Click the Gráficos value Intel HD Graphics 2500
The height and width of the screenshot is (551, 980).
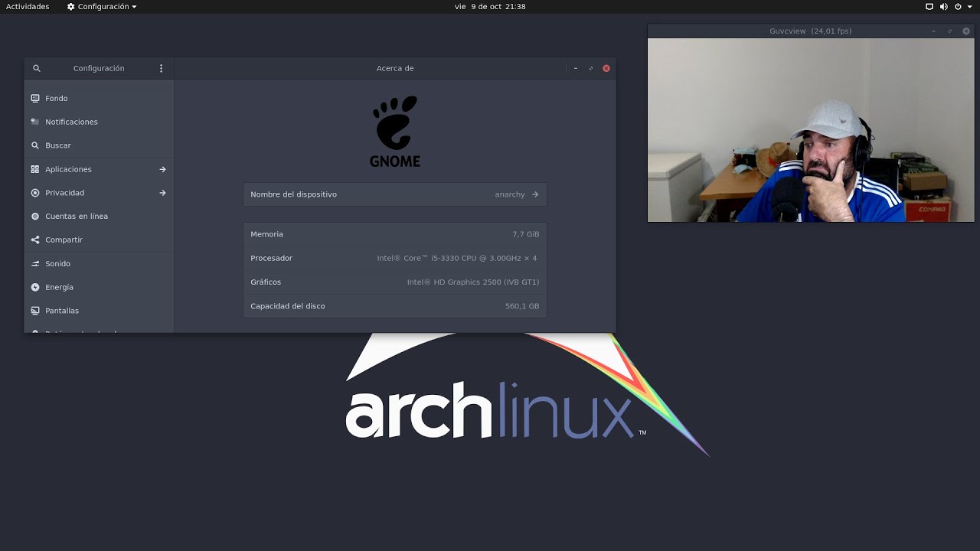pyautogui.click(x=473, y=282)
